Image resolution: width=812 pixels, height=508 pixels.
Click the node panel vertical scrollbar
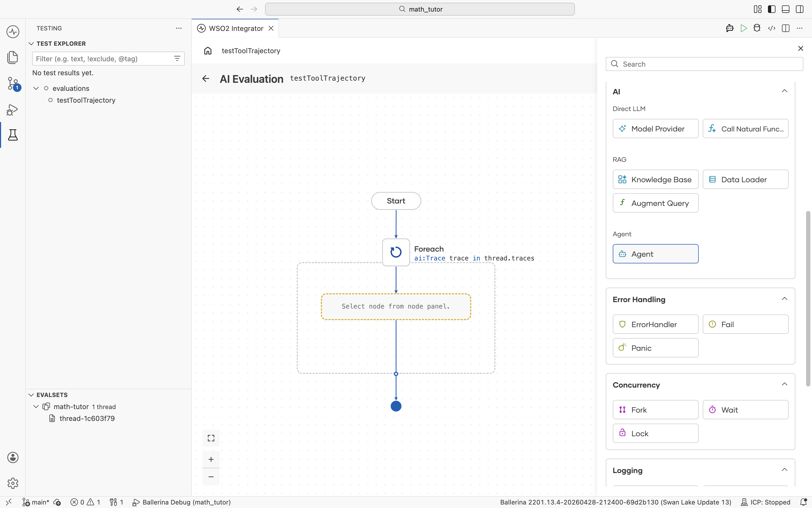pos(808,298)
